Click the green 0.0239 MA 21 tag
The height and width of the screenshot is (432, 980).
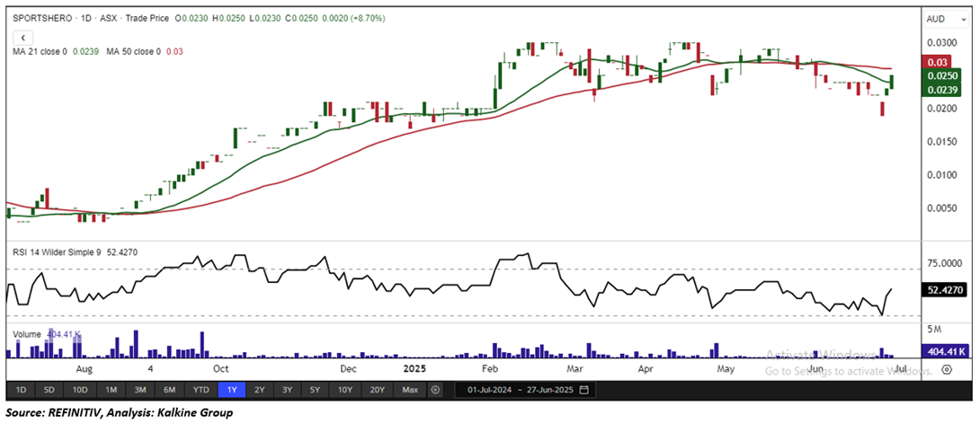(943, 89)
